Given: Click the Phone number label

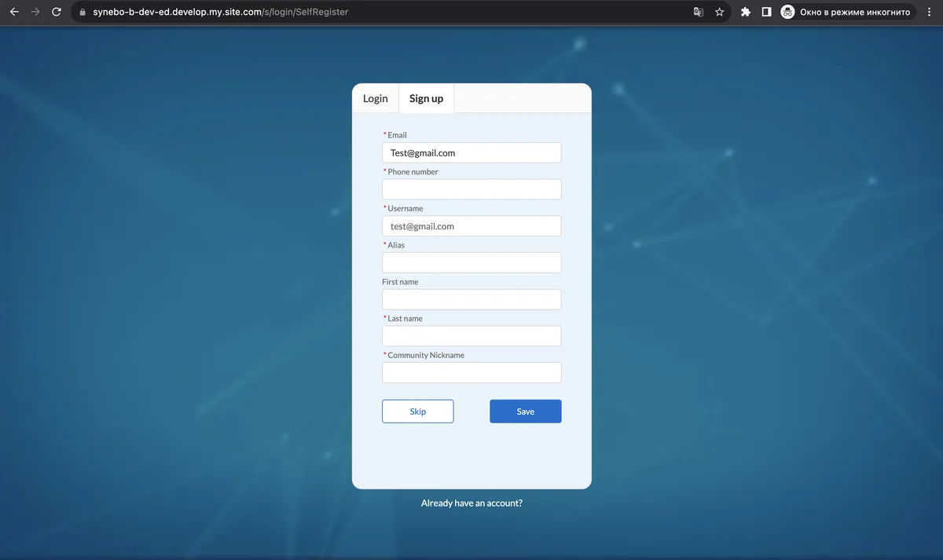Looking at the screenshot, I should point(413,172).
